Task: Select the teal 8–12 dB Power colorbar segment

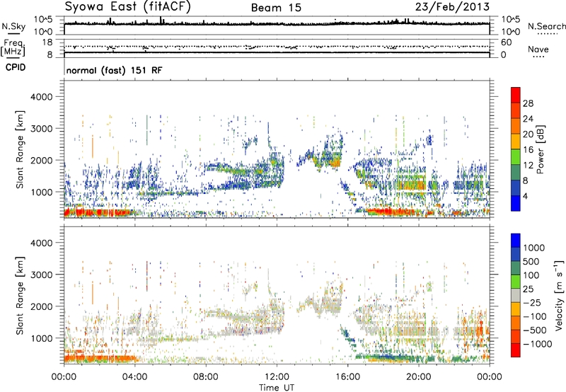Action: click(x=516, y=173)
